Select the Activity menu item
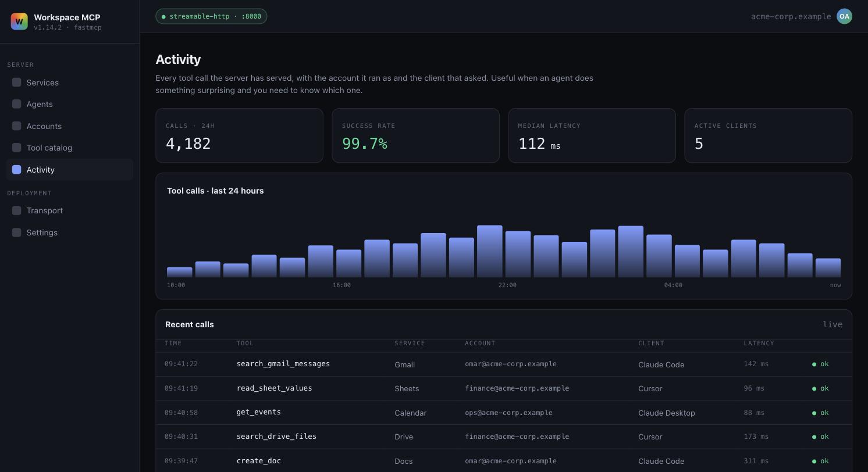 click(x=70, y=170)
